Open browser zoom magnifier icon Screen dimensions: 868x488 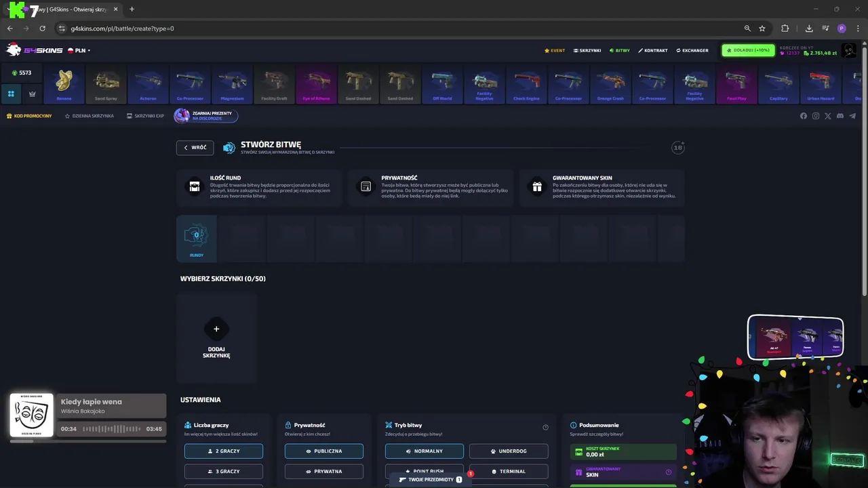click(x=747, y=28)
